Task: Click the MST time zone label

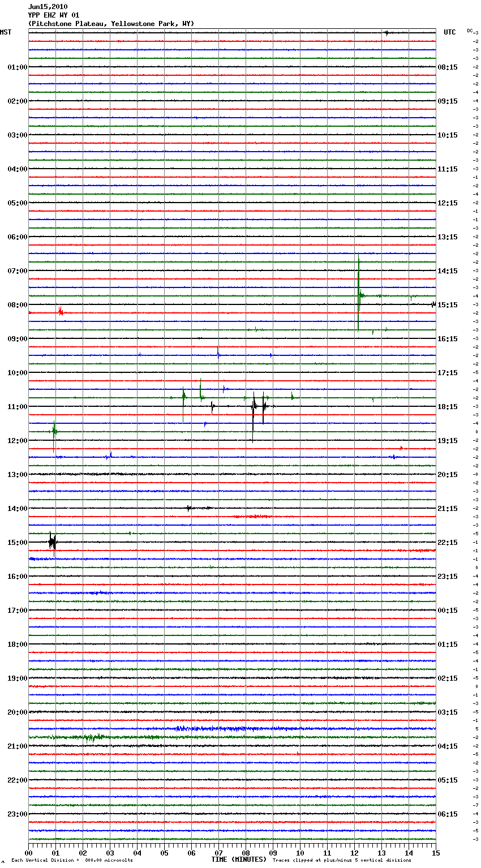Action: [x=6, y=32]
